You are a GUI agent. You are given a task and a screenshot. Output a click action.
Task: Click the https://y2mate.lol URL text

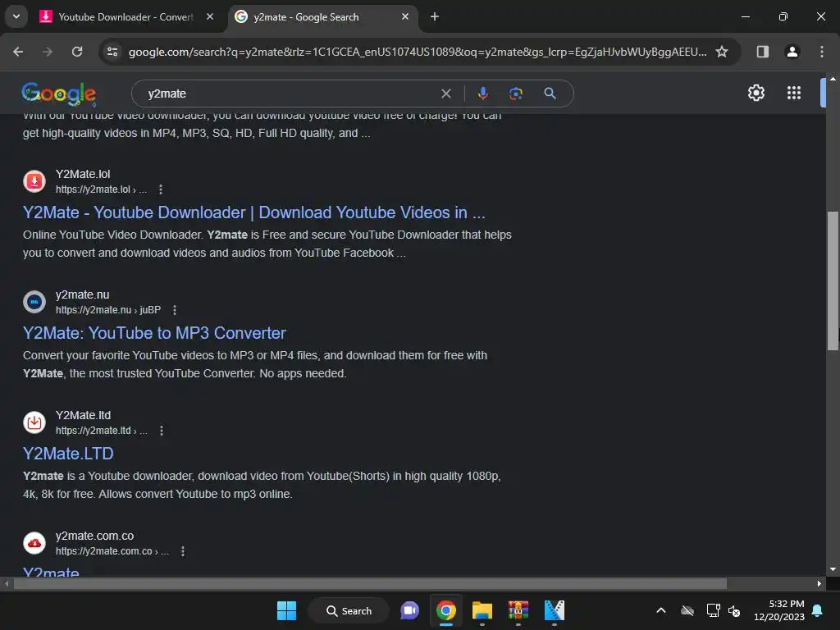tap(101, 189)
